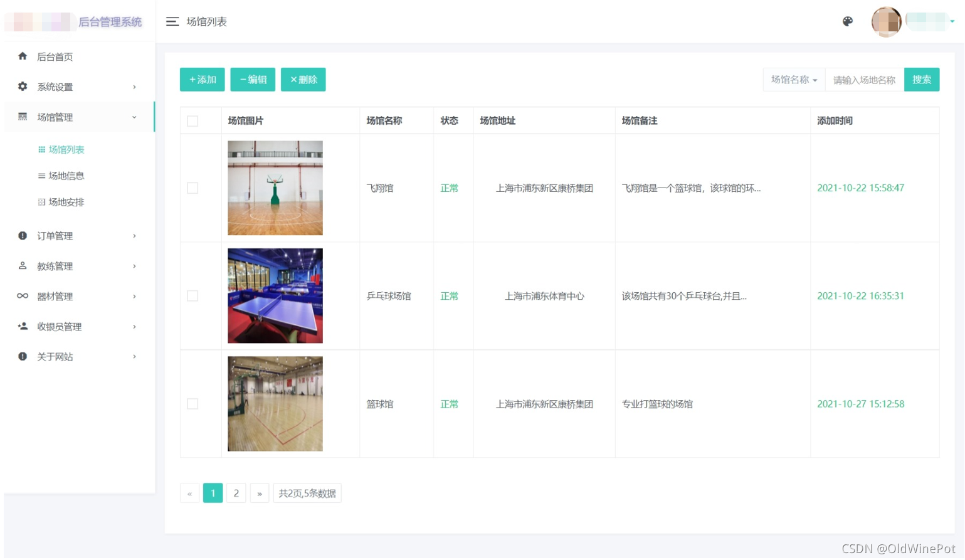
Task: Open the 乒乓球场馆 table tennis thumbnail
Action: [275, 296]
